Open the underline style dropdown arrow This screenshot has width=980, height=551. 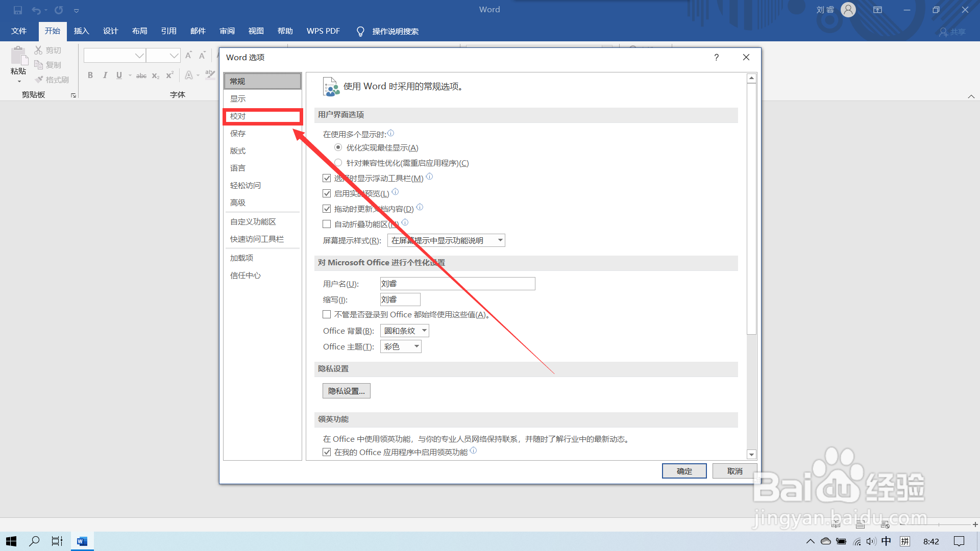point(130,76)
